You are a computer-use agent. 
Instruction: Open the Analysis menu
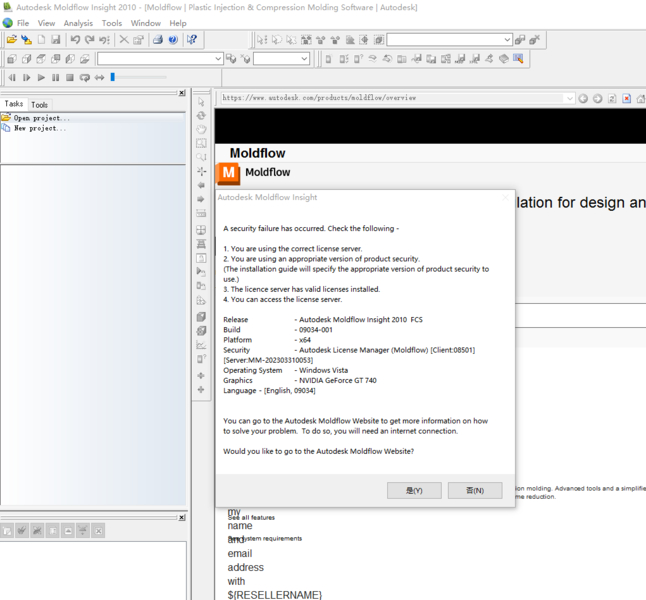coord(78,23)
